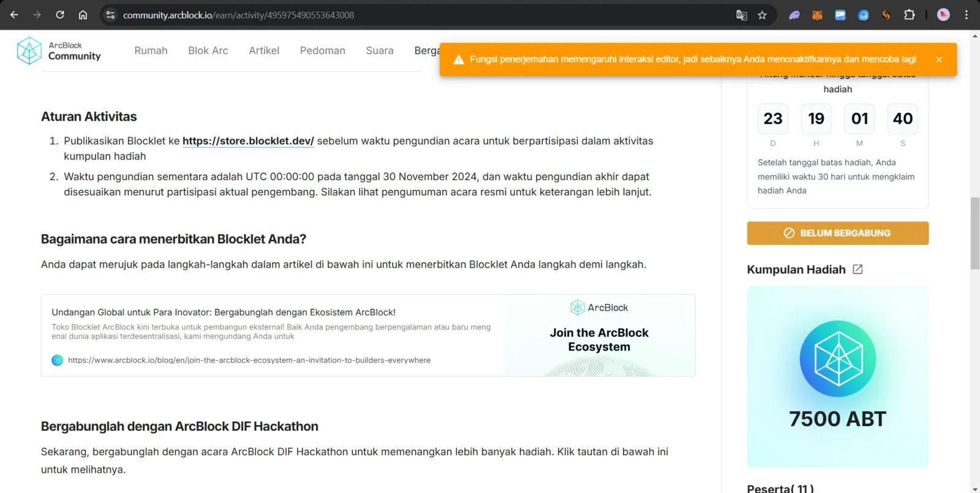Click the address bar URL field
This screenshot has width=980, height=493.
pyautogui.click(x=423, y=15)
